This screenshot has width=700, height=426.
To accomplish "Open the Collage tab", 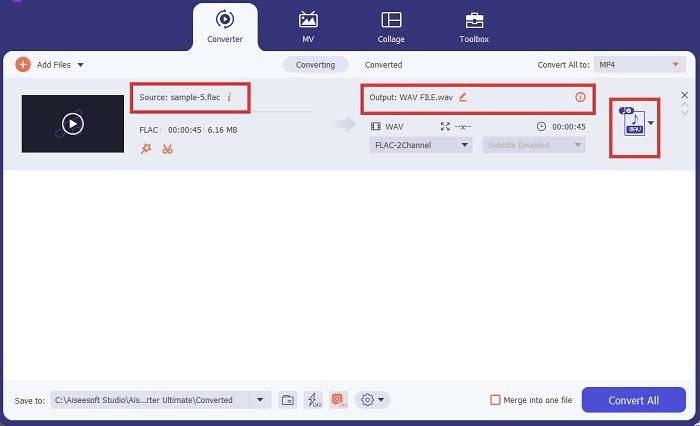I will pyautogui.click(x=391, y=26).
